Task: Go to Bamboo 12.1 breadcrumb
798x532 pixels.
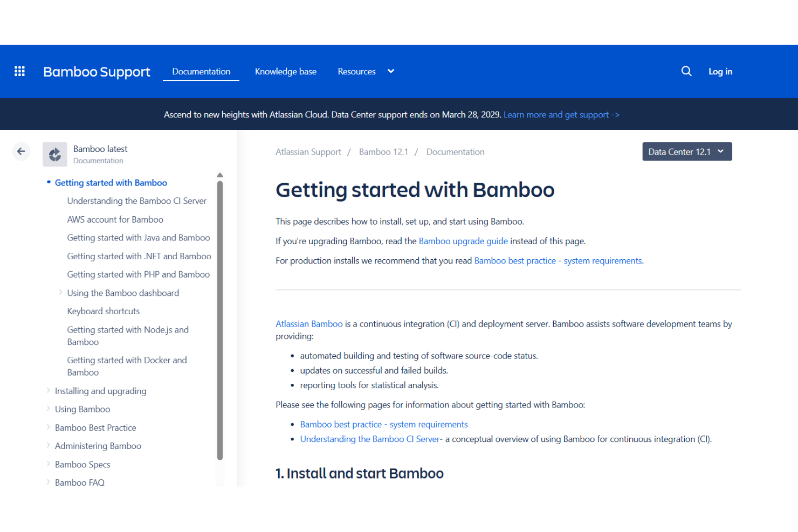Action: (383, 152)
